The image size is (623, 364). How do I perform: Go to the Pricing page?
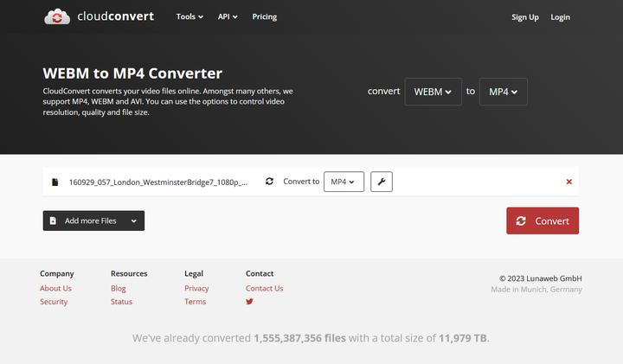point(264,16)
